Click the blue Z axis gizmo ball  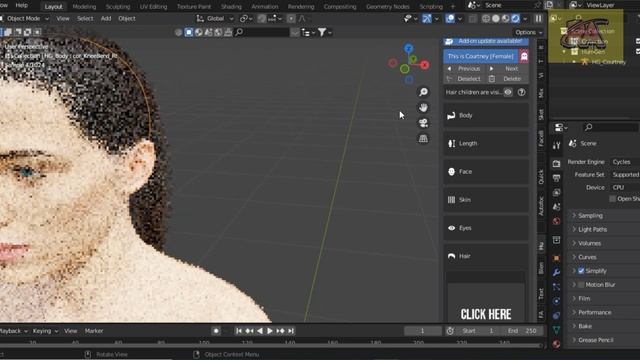tap(408, 49)
